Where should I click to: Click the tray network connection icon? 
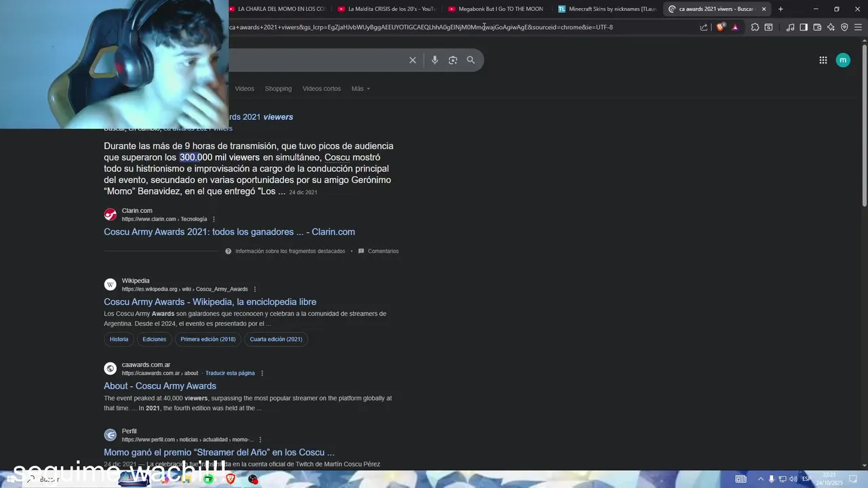point(783,479)
